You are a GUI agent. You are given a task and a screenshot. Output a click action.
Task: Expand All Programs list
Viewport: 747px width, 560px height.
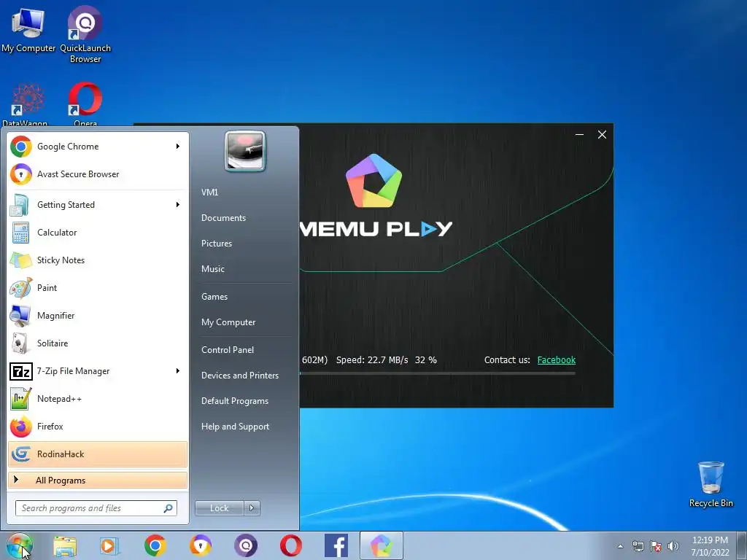pyautogui.click(x=98, y=480)
